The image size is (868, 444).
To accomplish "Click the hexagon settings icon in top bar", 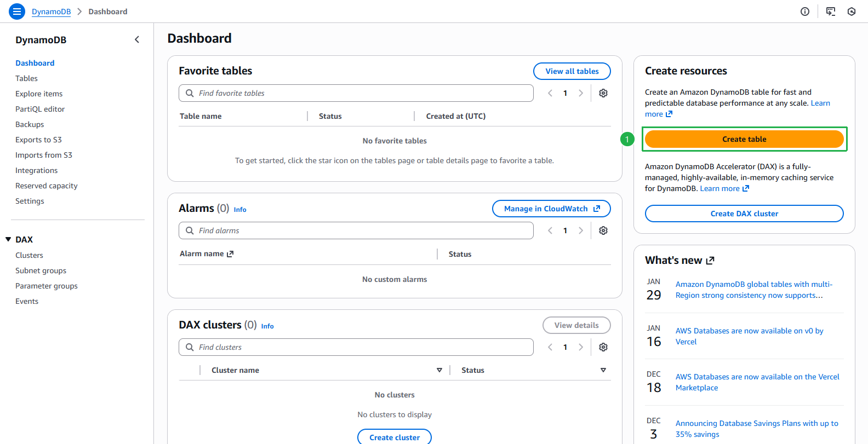I will (x=852, y=11).
